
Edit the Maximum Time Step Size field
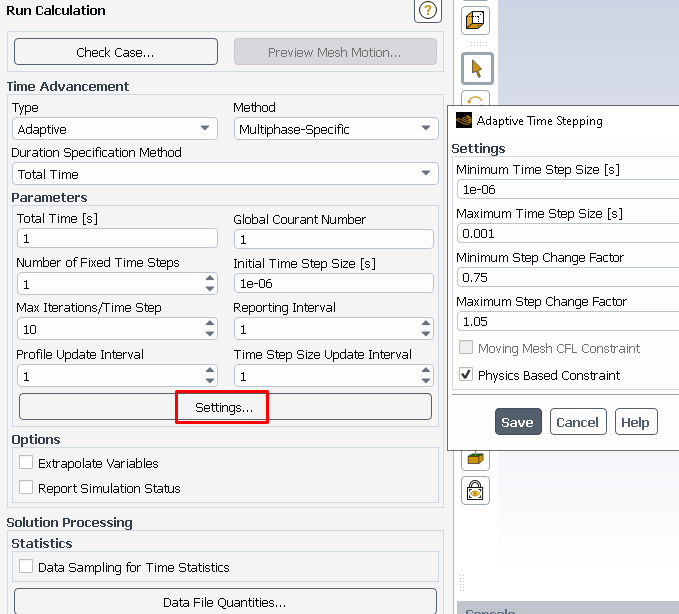pyautogui.click(x=568, y=234)
